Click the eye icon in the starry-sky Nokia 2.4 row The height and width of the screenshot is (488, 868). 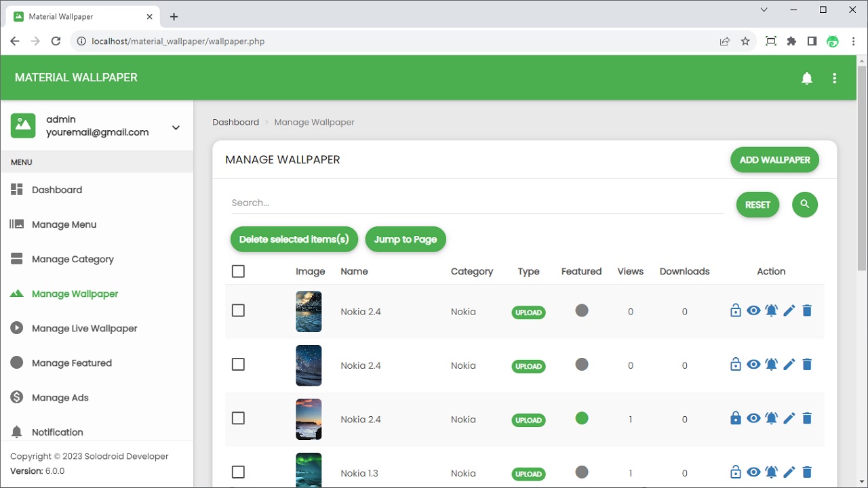pos(753,365)
